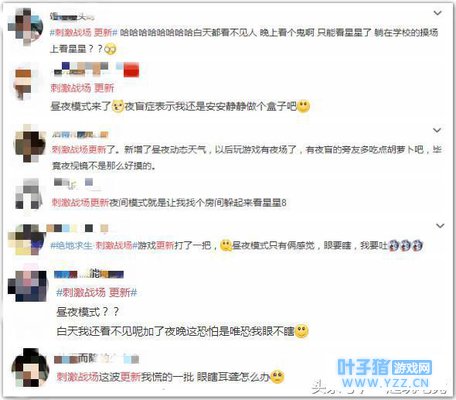456x400 pixels.
Task: Select cat face emoji after 昼夜模式来了
Action: 117,106
